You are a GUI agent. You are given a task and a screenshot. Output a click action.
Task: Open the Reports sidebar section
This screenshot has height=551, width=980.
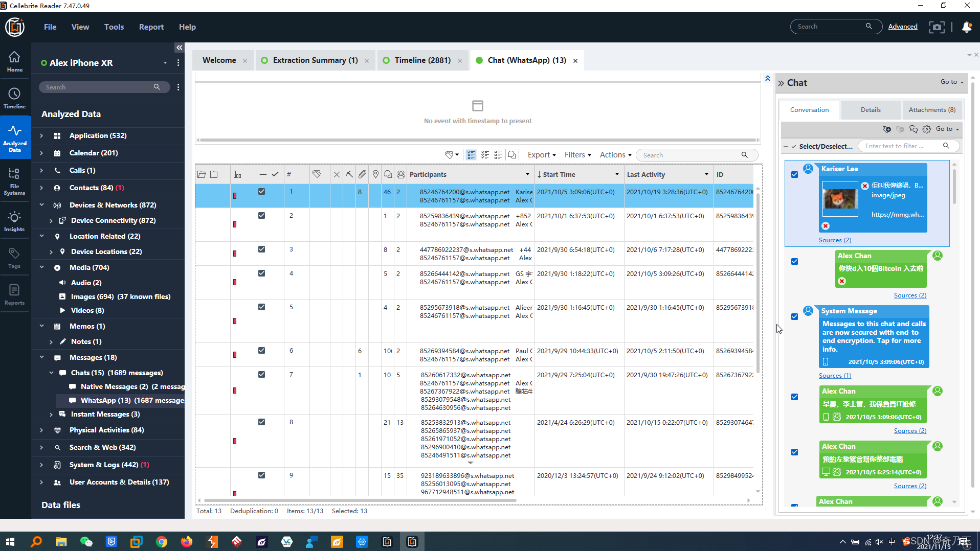(x=14, y=294)
